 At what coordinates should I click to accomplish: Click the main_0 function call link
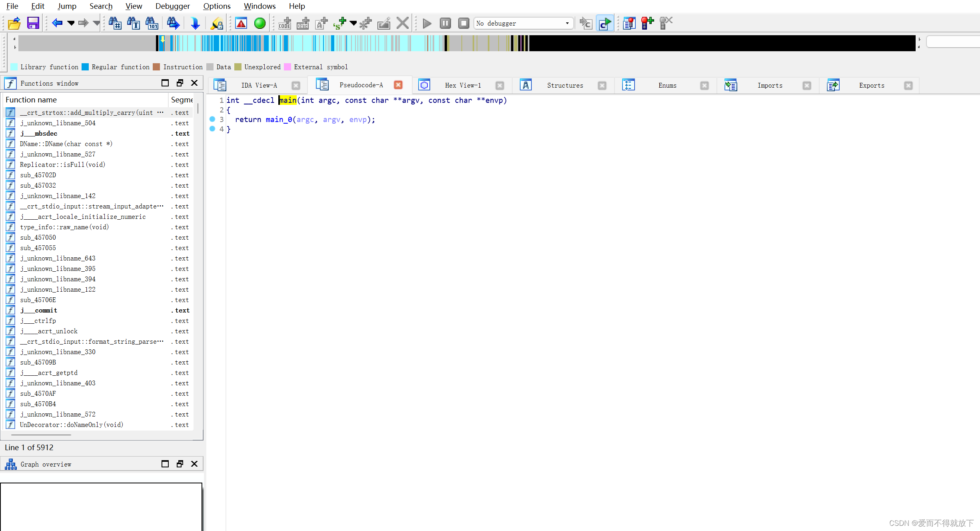click(279, 120)
